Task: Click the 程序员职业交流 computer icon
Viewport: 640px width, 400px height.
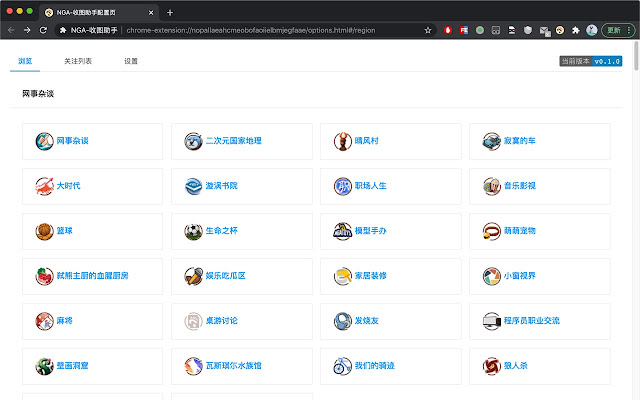Action: click(492, 321)
